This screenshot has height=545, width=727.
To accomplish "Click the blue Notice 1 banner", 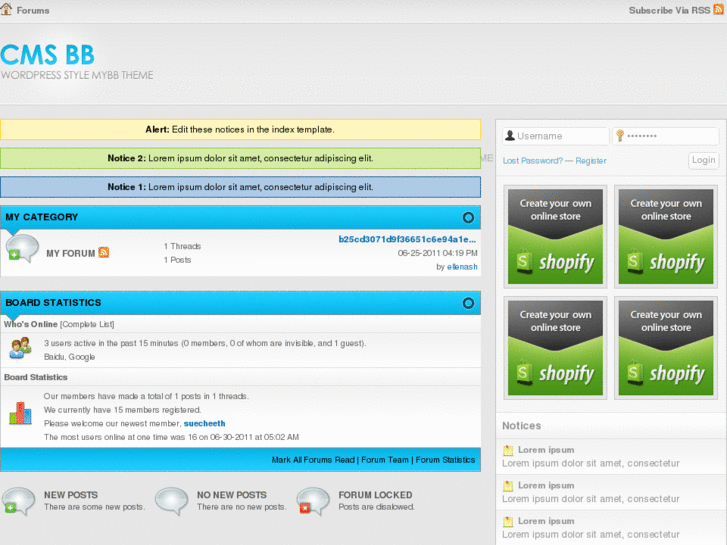I will (x=240, y=187).
